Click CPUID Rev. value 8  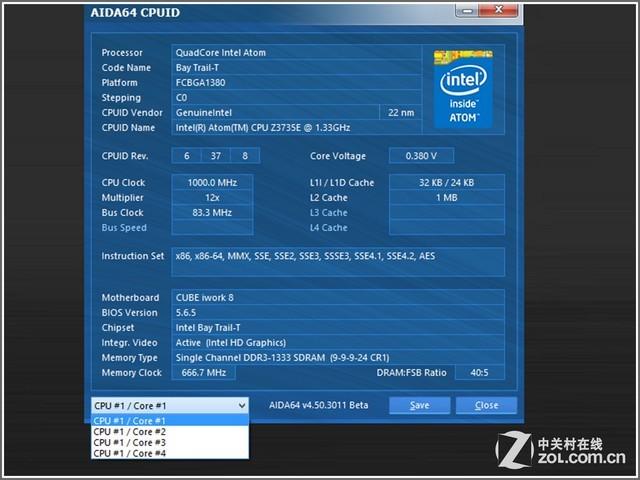click(x=245, y=156)
